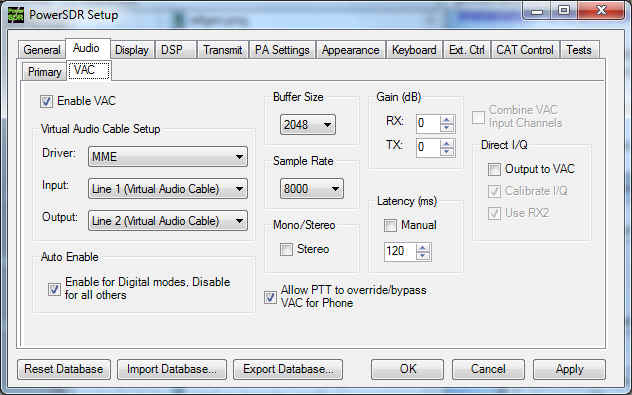Open the Driver dropdown showing MME
This screenshot has height=395, width=632.
pos(168,156)
